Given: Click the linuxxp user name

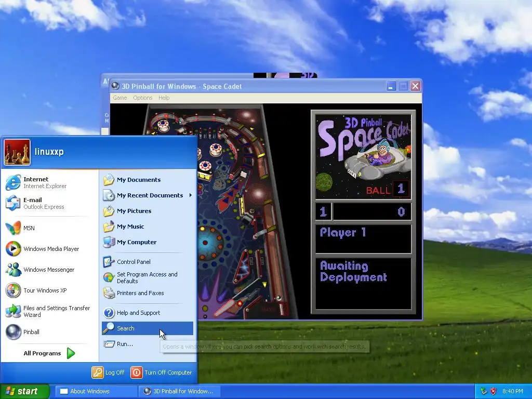Looking at the screenshot, I should (x=49, y=152).
